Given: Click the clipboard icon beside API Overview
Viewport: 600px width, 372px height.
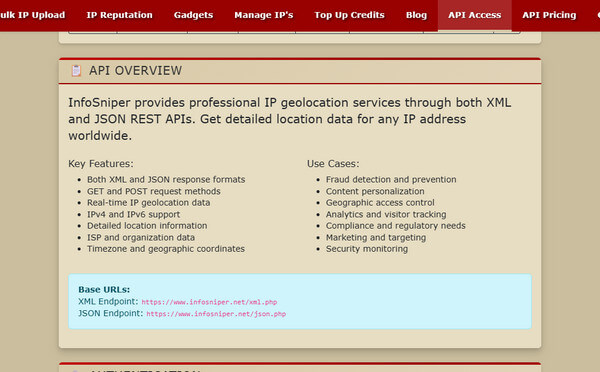Looking at the screenshot, I should (x=76, y=71).
